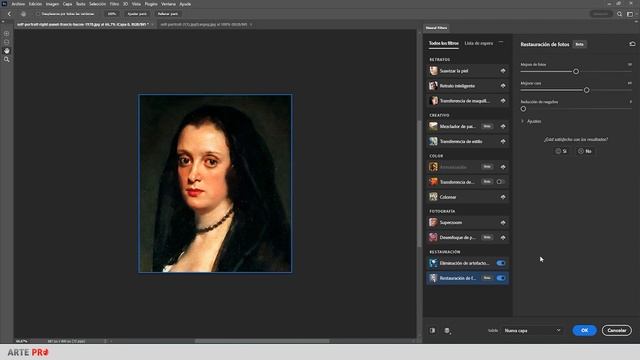Viewport: 640px width, 360px height.
Task: Check Desplazarse por todas las ventanas
Action: click(38, 14)
